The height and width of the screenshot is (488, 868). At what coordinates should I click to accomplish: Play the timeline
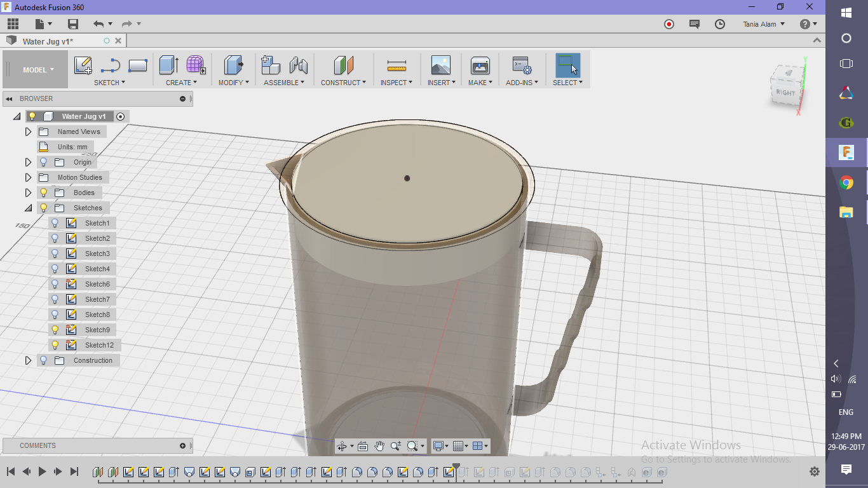coord(43,471)
